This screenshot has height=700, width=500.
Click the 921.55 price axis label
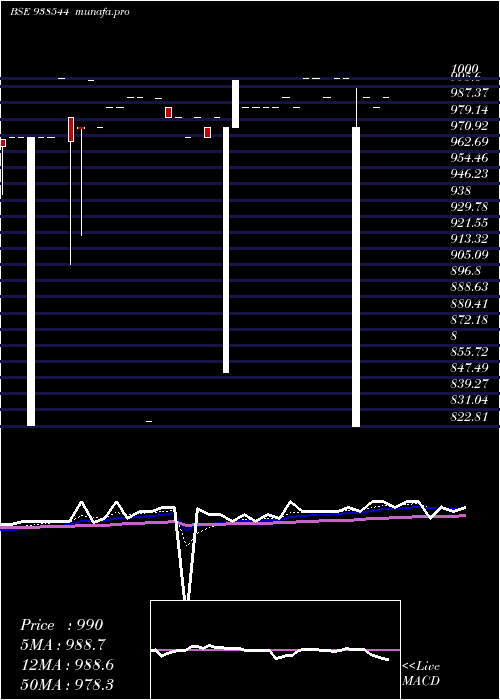click(469, 222)
